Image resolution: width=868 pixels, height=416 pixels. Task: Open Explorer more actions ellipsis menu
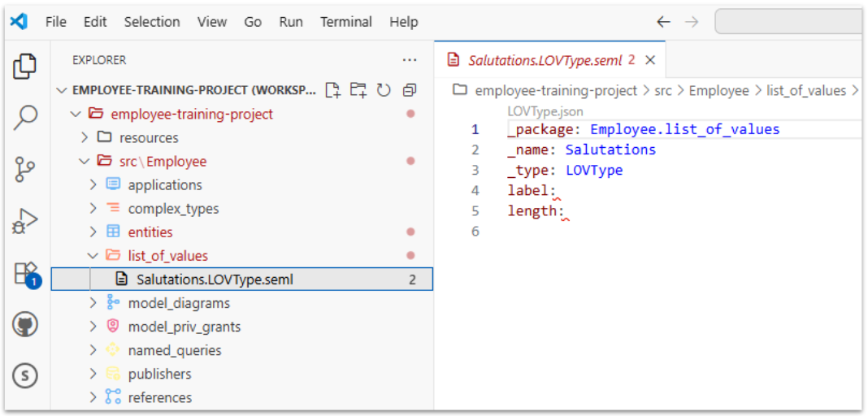coord(410,60)
